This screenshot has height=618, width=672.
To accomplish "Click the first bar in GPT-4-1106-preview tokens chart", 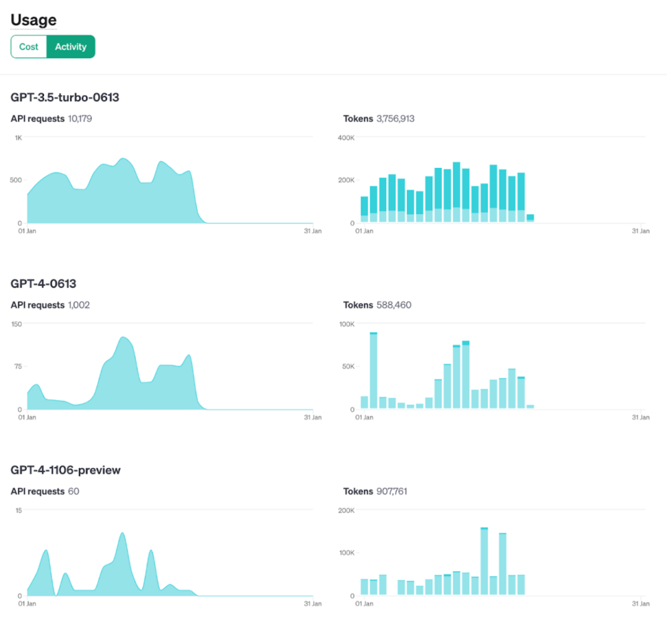I will 364,587.
